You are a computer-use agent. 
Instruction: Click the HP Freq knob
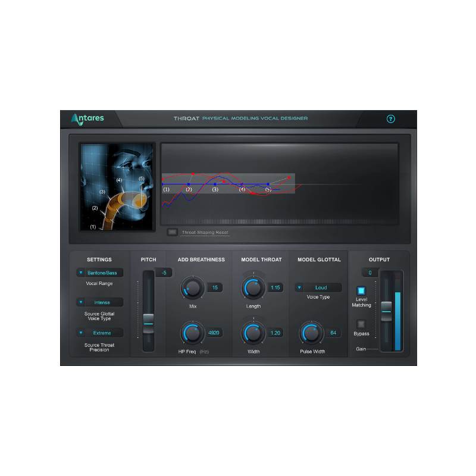[193, 333]
